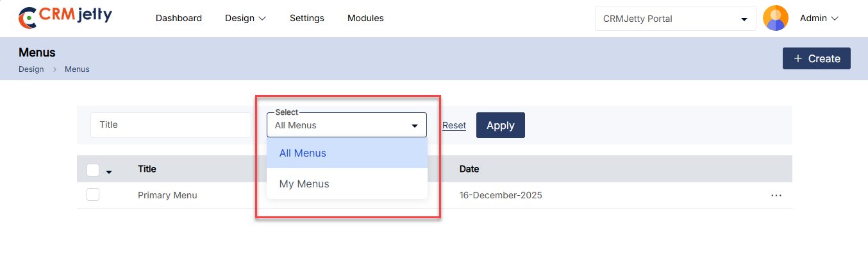Screen dimensions: 868x267
Task: Navigate to Modules
Action: pyautogui.click(x=365, y=18)
